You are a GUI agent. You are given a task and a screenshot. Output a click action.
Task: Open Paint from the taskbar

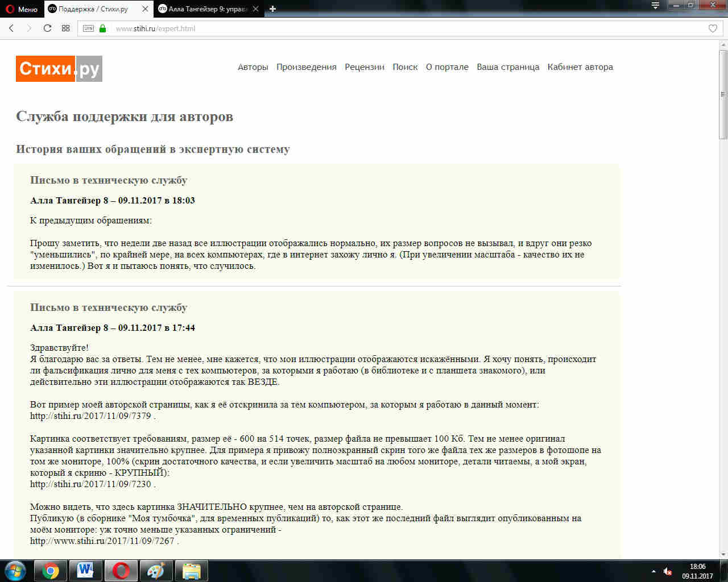click(155, 570)
